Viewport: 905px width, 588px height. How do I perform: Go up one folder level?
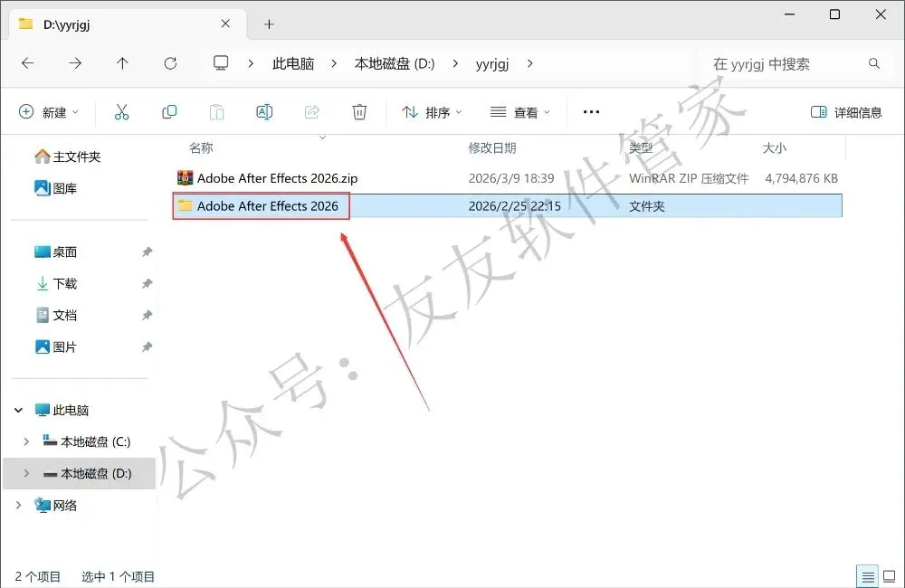[x=122, y=63]
